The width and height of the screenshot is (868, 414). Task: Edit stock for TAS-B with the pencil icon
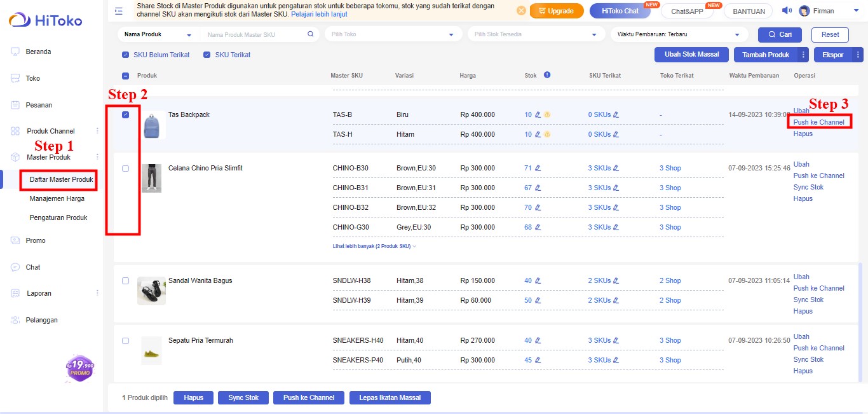point(538,115)
